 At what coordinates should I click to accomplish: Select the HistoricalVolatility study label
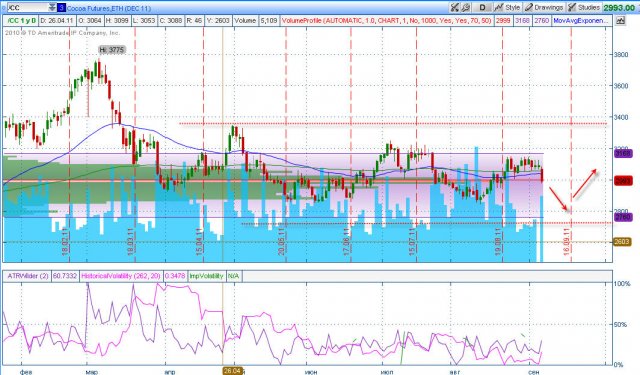tap(121, 276)
